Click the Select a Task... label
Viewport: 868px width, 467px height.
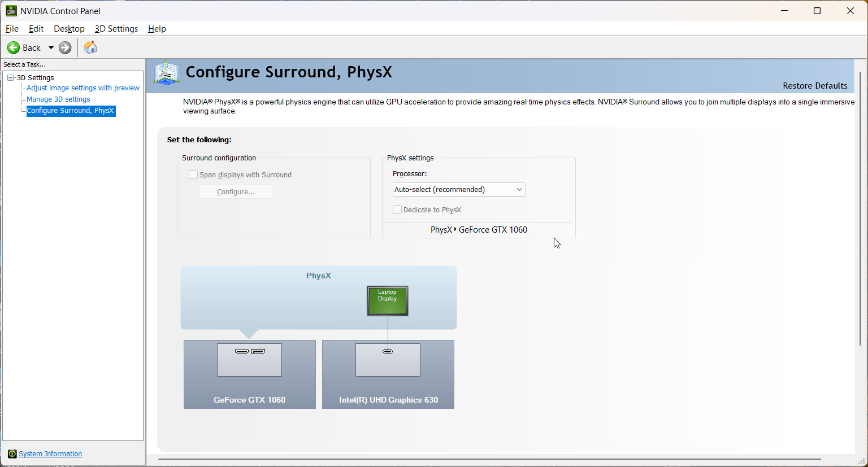pos(24,64)
